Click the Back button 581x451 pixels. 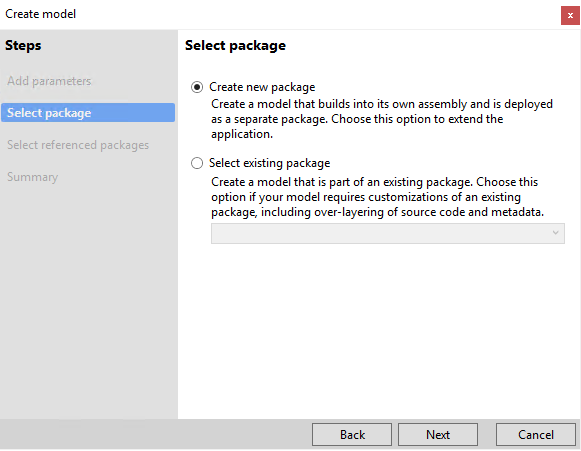pyautogui.click(x=352, y=435)
